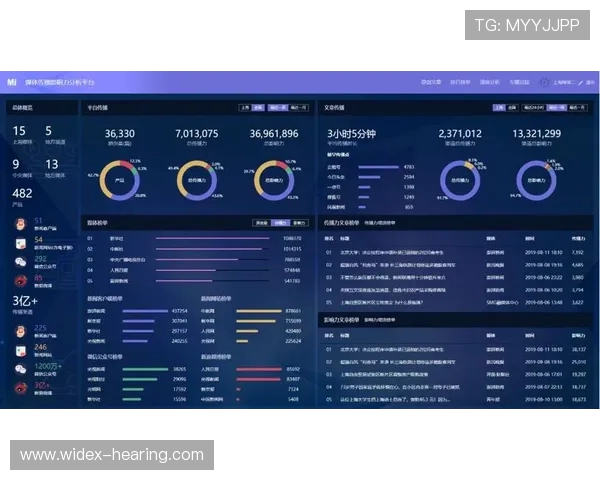Click the Weibo icon beside count 85
The image size is (600, 480).
pyautogui.click(x=22, y=279)
